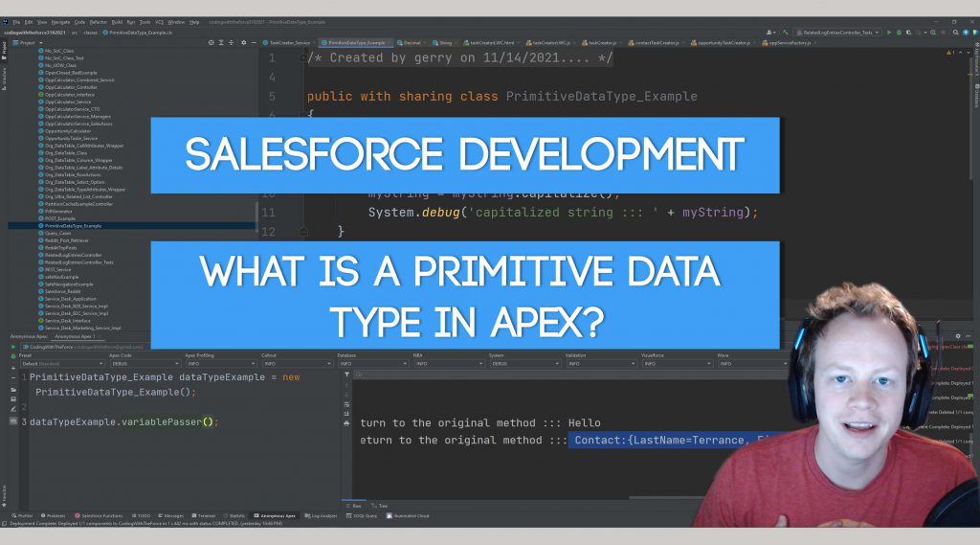Switch to Tree log view tab
Image resolution: width=980 pixels, height=545 pixels.
point(380,506)
